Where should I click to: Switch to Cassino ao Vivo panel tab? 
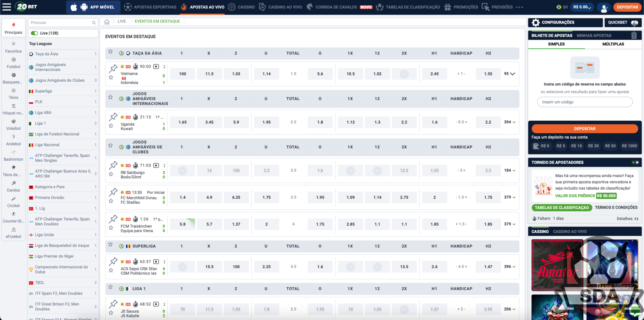(x=570, y=232)
